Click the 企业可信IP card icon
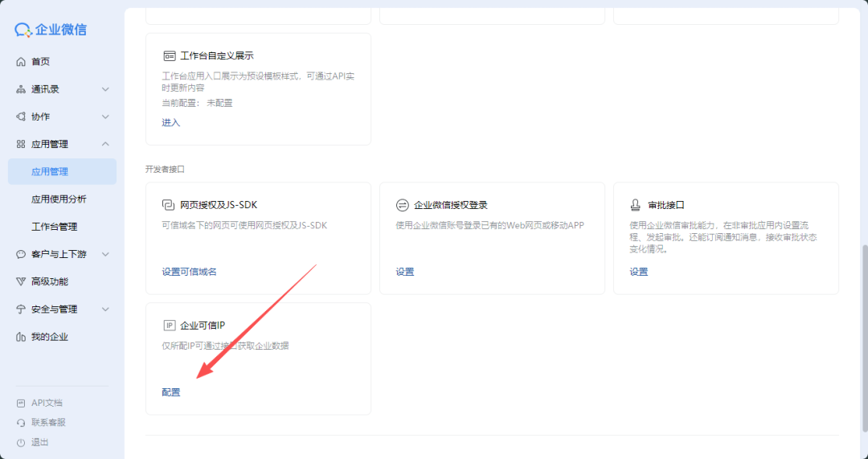Screen dimensions: 868x459 point(169,326)
